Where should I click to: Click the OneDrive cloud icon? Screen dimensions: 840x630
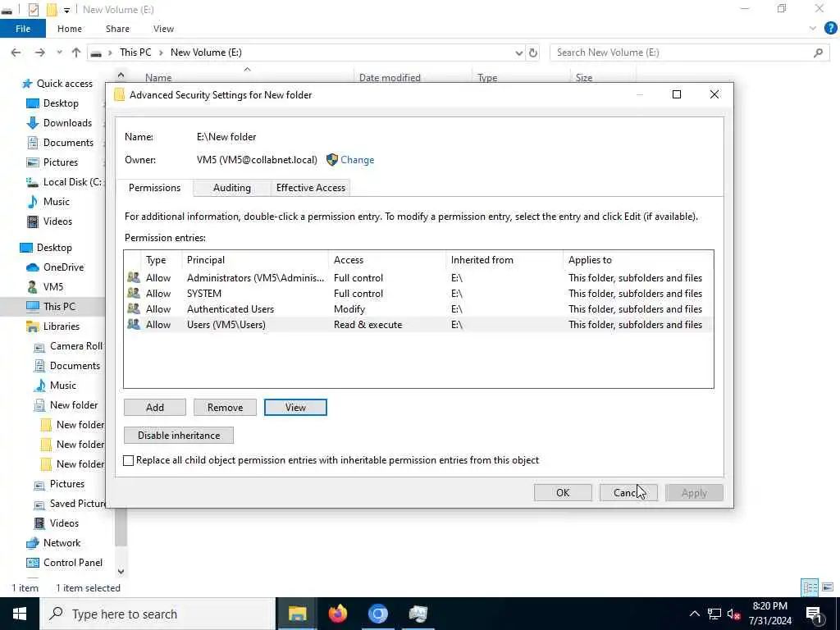[x=33, y=267]
